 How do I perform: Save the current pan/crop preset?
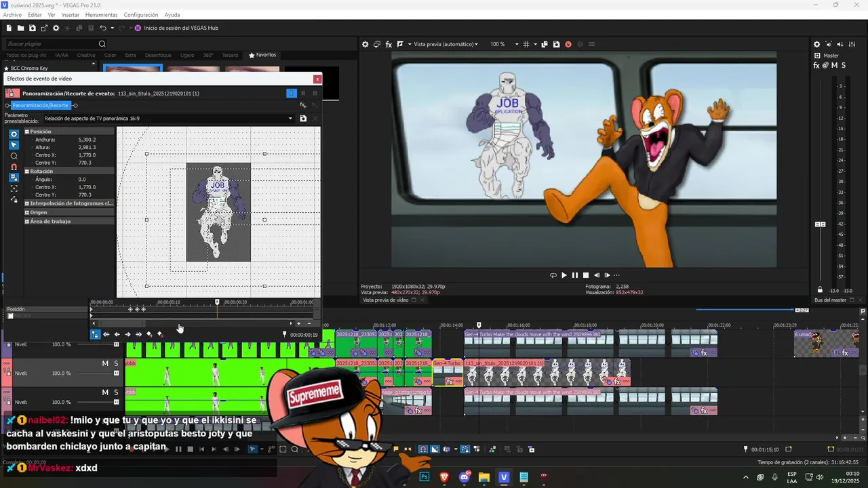(303, 119)
